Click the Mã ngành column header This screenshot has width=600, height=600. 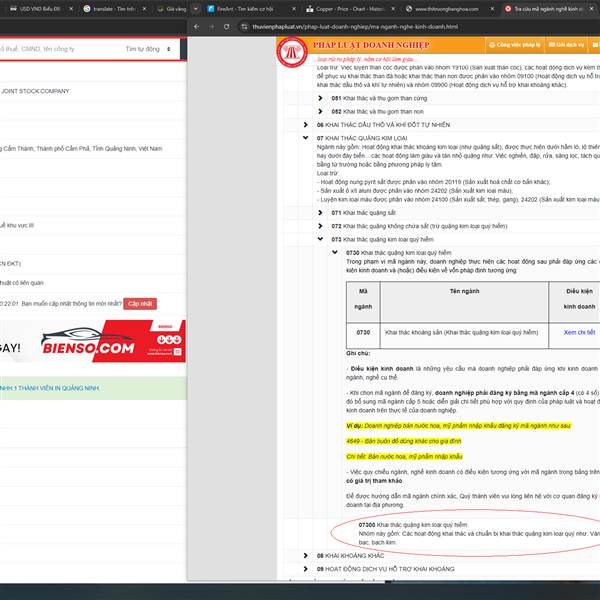point(363,302)
